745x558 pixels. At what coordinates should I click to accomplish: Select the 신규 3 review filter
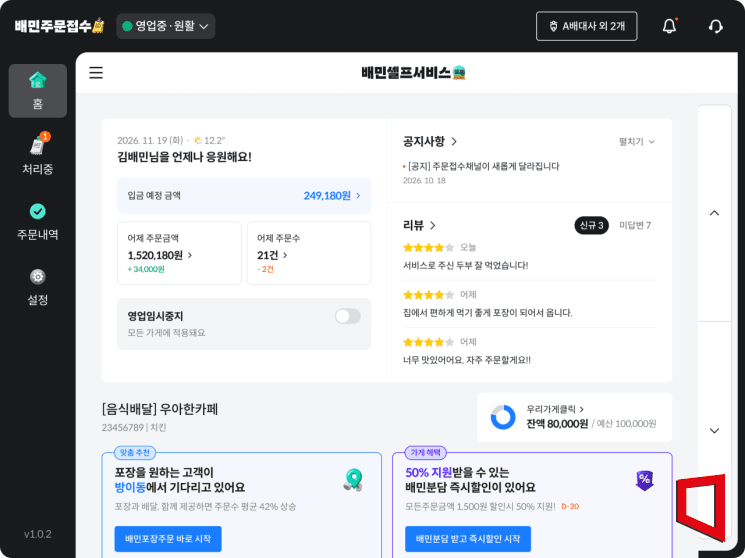click(591, 225)
